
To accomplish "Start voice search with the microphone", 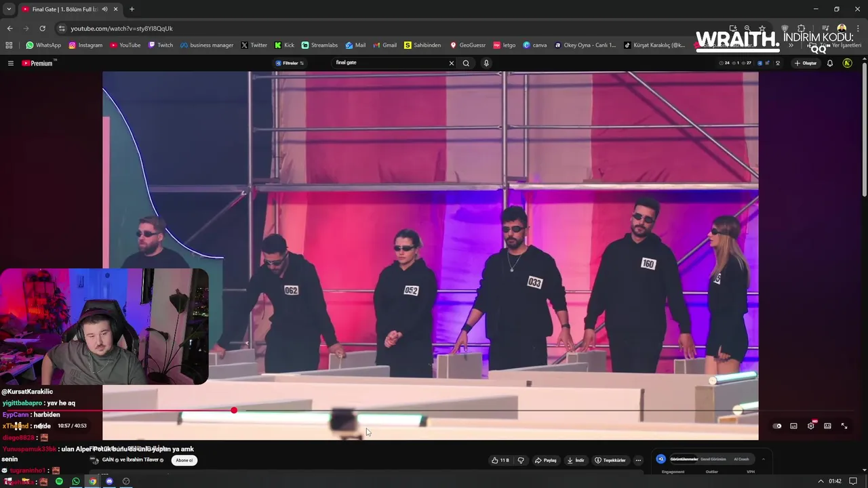I will [x=486, y=63].
